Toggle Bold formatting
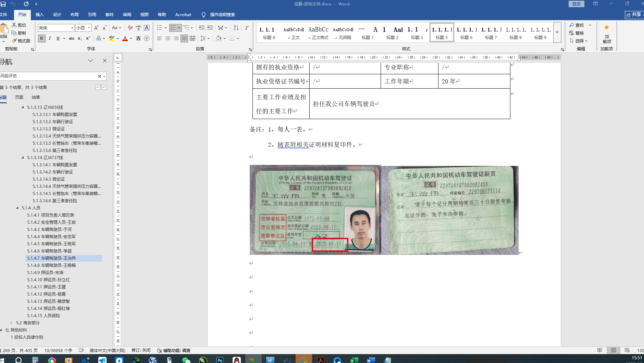 [x=41, y=38]
